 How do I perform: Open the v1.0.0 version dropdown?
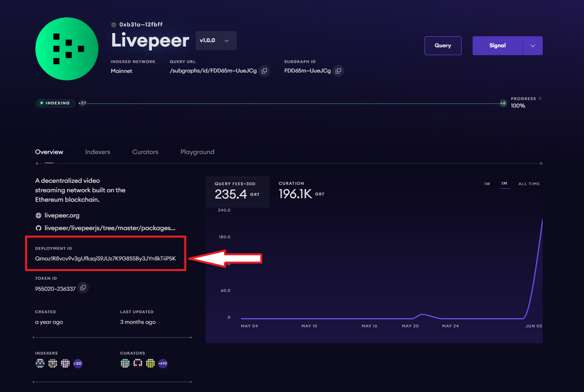(216, 41)
